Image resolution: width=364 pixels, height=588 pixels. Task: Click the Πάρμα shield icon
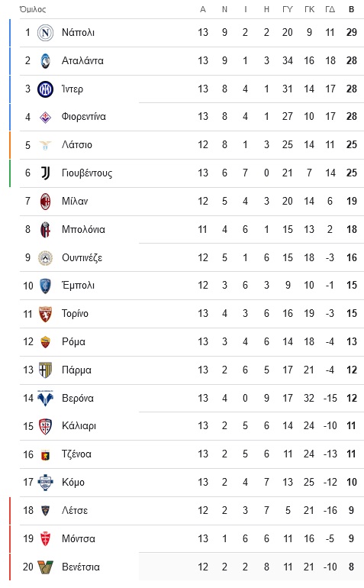[x=45, y=370]
